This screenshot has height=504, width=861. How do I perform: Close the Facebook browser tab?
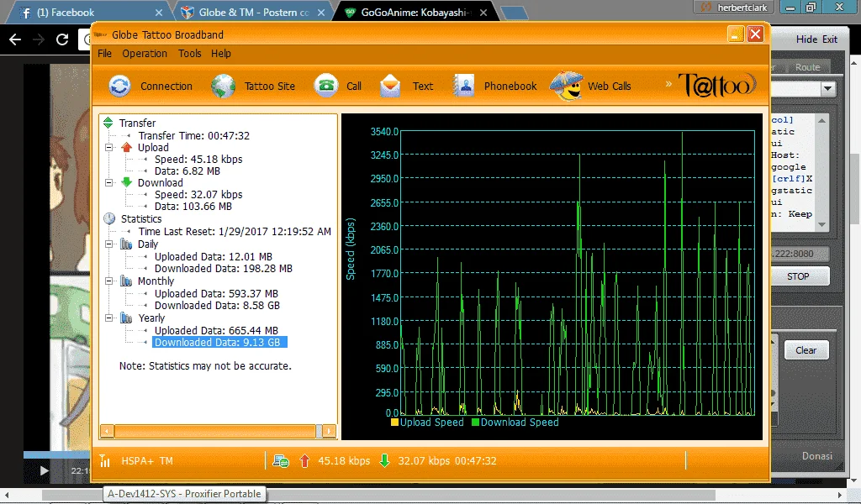click(x=159, y=12)
